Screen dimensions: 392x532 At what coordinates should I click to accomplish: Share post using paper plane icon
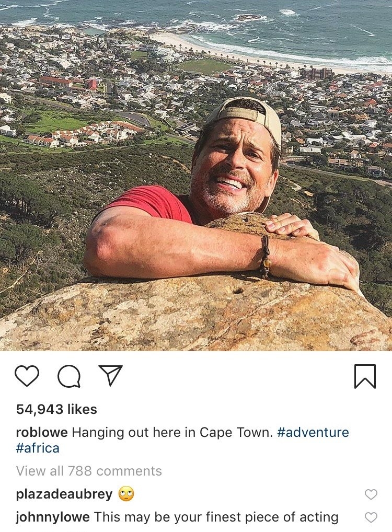click(x=110, y=375)
